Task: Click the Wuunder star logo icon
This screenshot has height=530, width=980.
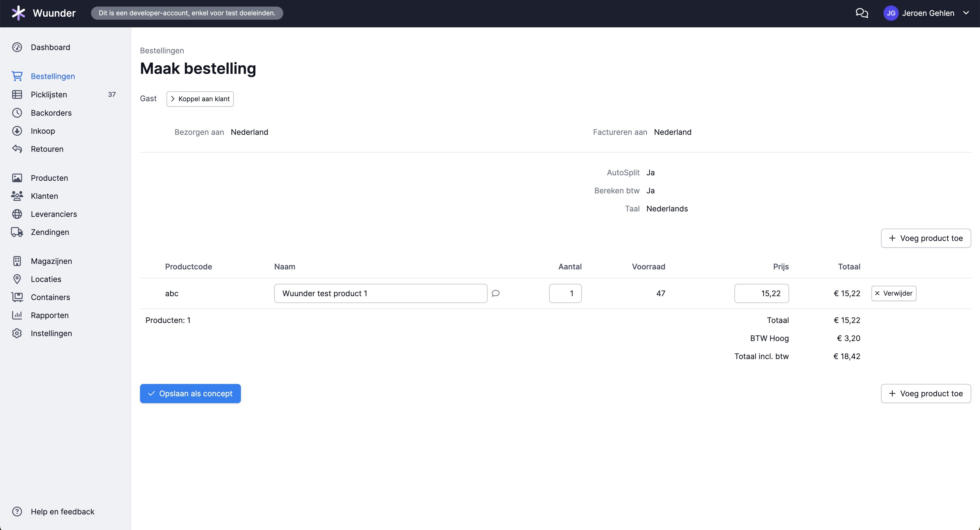Action: pyautogui.click(x=18, y=13)
